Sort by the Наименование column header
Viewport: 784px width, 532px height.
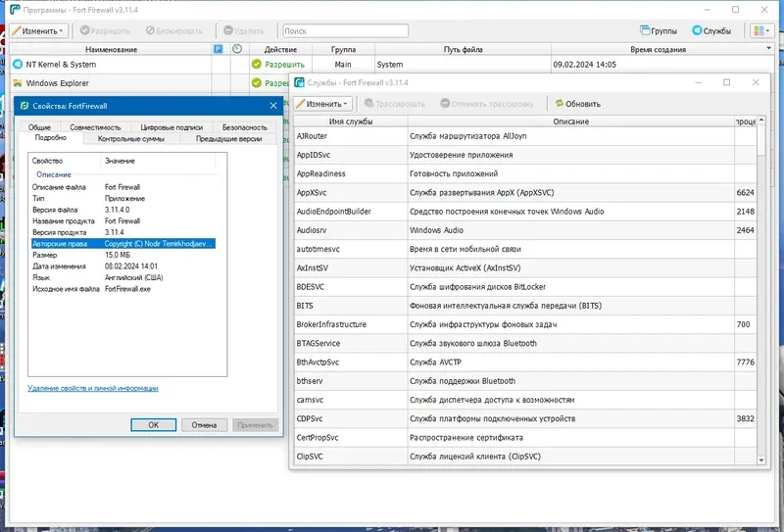(111, 50)
